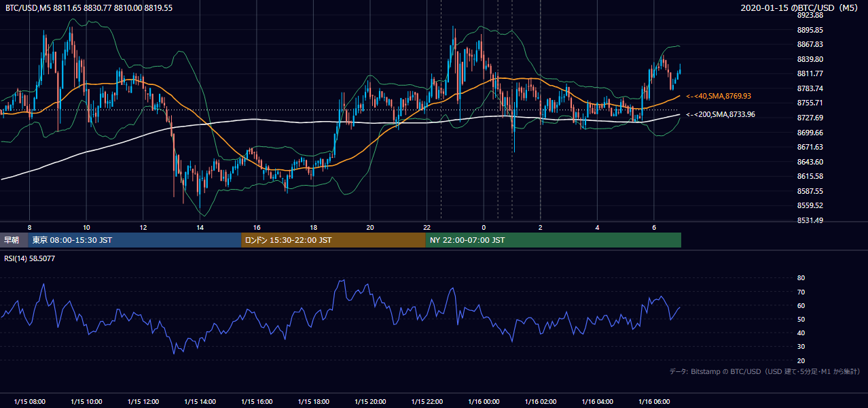Click the 1/15 20:00 date axis label

click(x=370, y=401)
